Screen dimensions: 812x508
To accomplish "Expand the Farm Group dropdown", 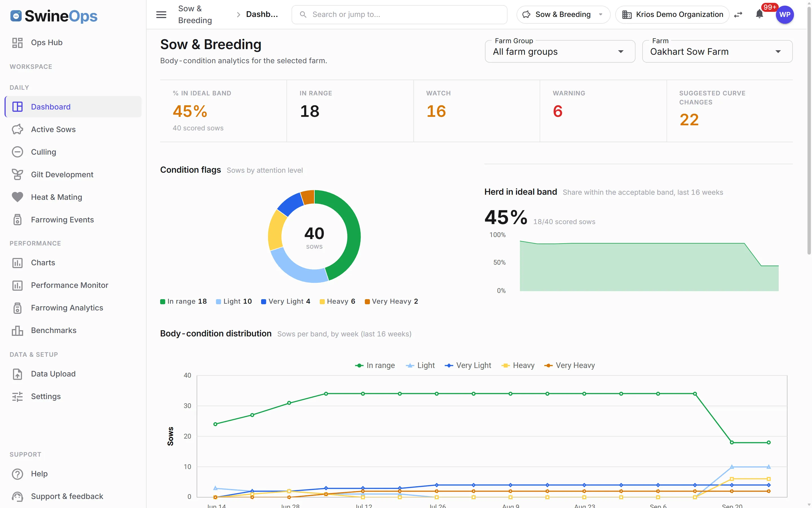I will click(x=560, y=51).
